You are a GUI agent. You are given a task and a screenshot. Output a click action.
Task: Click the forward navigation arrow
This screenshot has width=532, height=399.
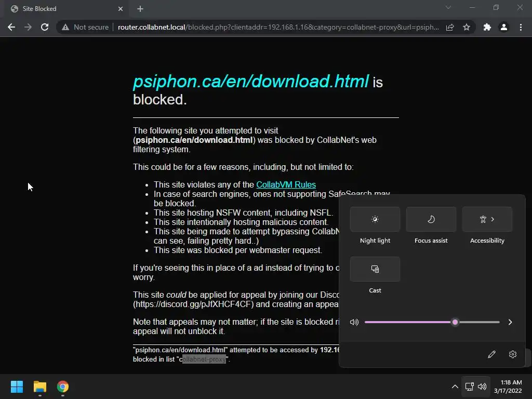click(x=28, y=27)
